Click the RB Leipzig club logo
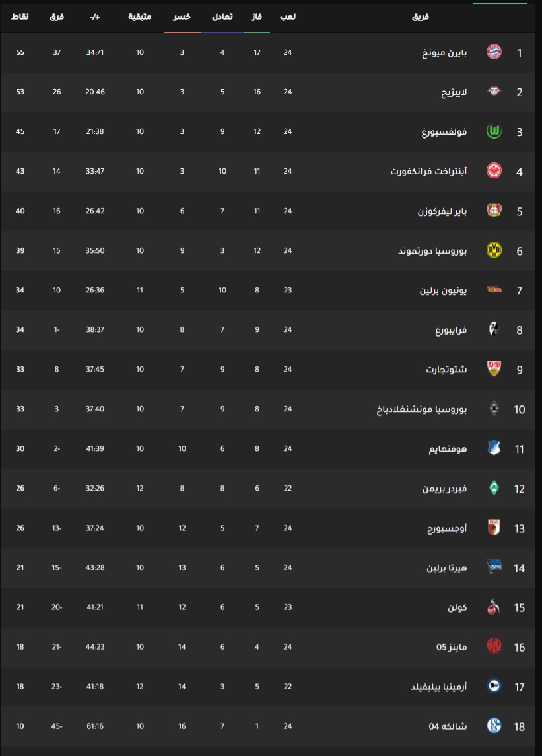 coord(494,91)
